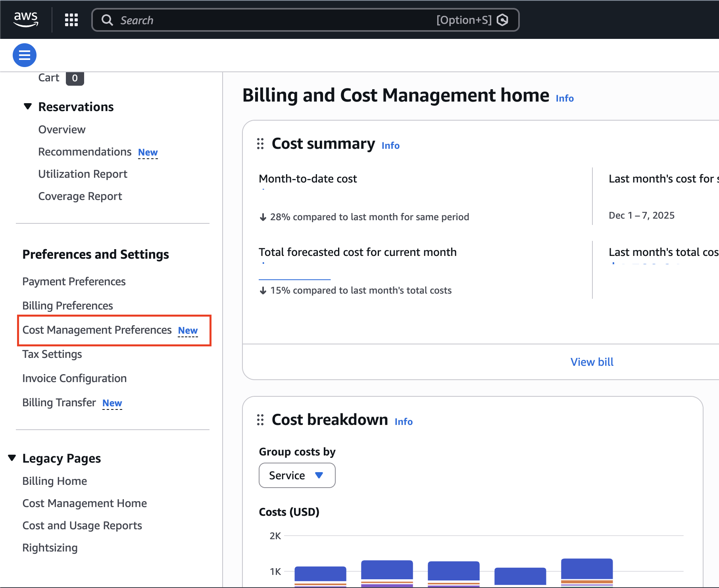Image resolution: width=719 pixels, height=588 pixels.
Task: Click the View bill link
Action: [592, 362]
